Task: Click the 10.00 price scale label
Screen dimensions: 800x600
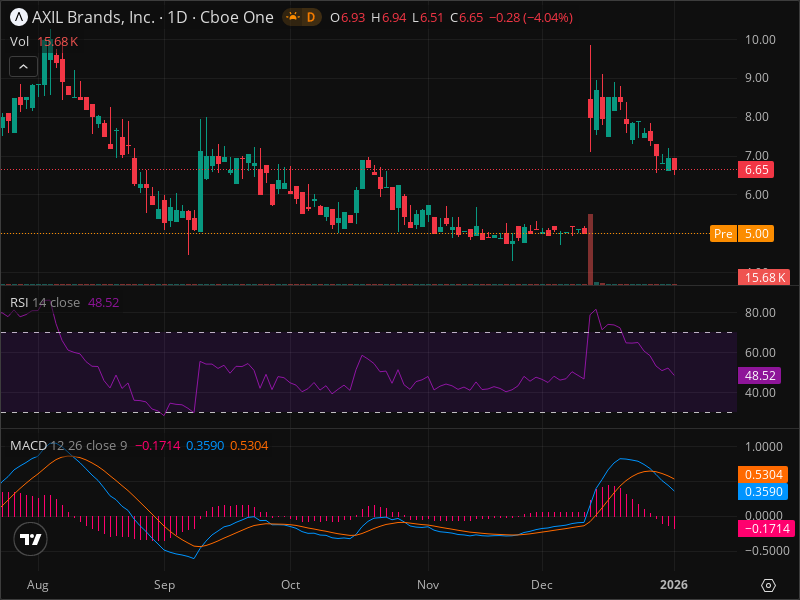Action: tap(760, 40)
